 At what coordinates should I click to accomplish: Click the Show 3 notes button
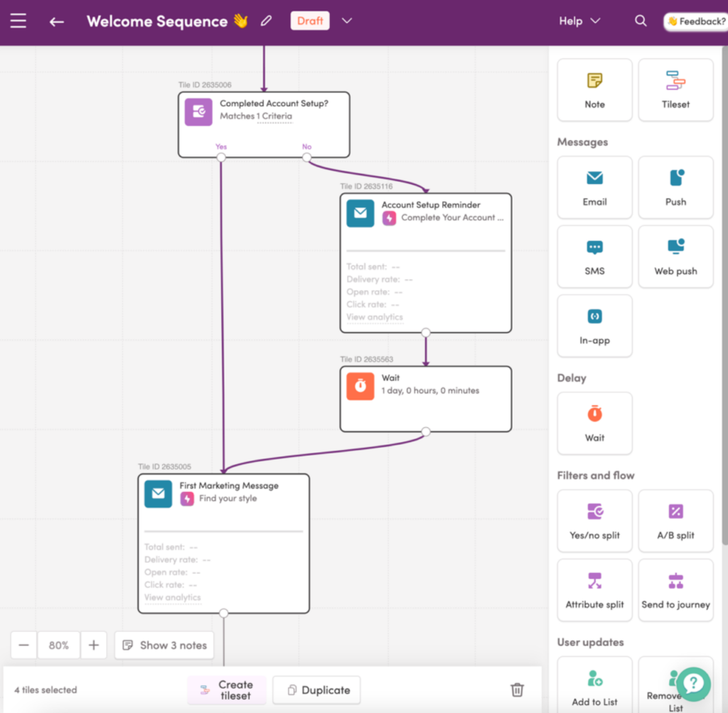pyautogui.click(x=164, y=645)
